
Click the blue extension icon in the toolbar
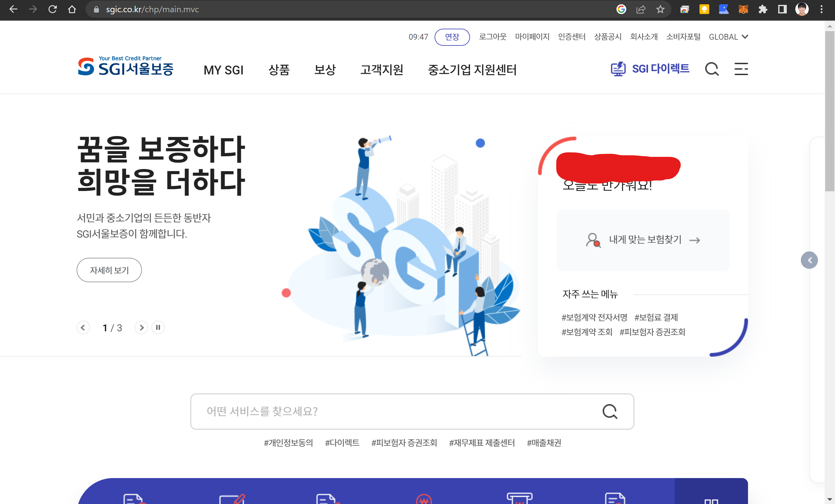(x=724, y=9)
